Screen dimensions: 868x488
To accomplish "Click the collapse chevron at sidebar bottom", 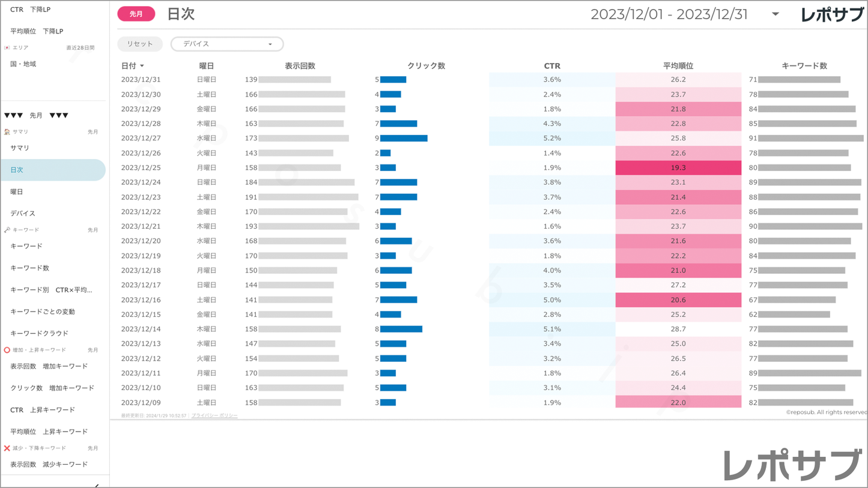I will 97,485.
